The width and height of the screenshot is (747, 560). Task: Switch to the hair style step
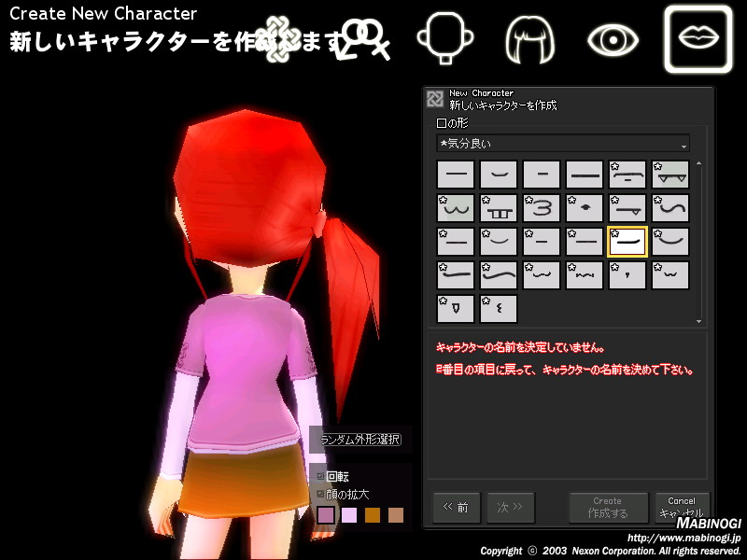pos(529,39)
